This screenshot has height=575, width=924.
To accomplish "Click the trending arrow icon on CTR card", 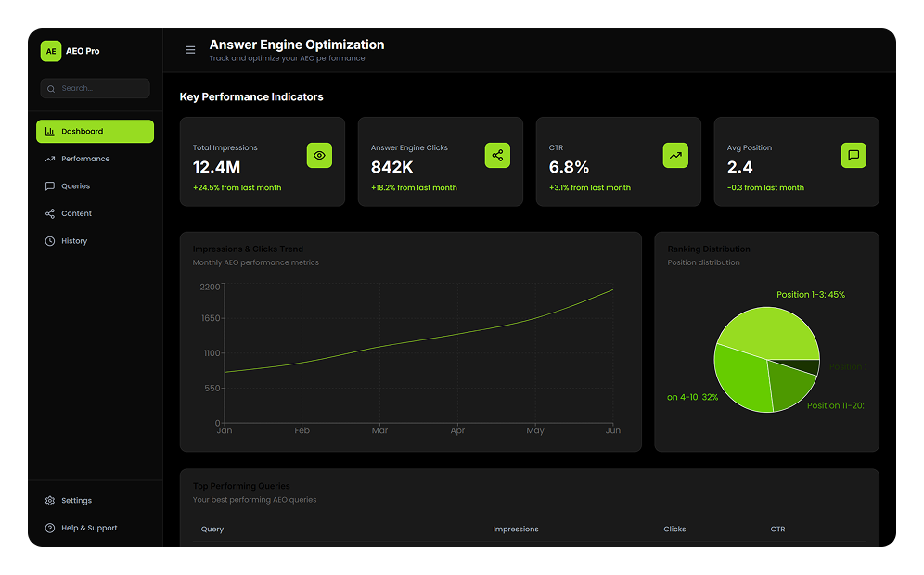I will click(x=675, y=155).
